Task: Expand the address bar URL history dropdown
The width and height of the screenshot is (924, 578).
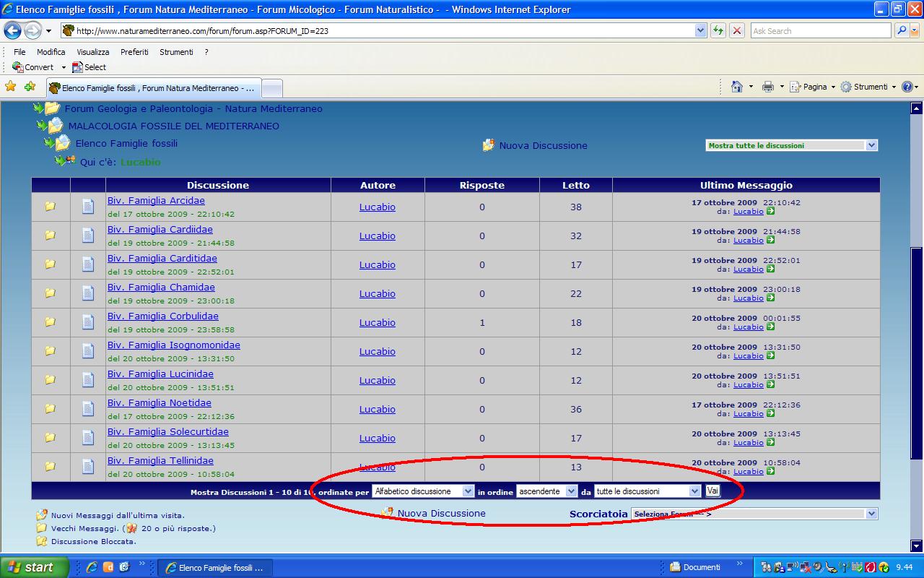Action: point(700,30)
